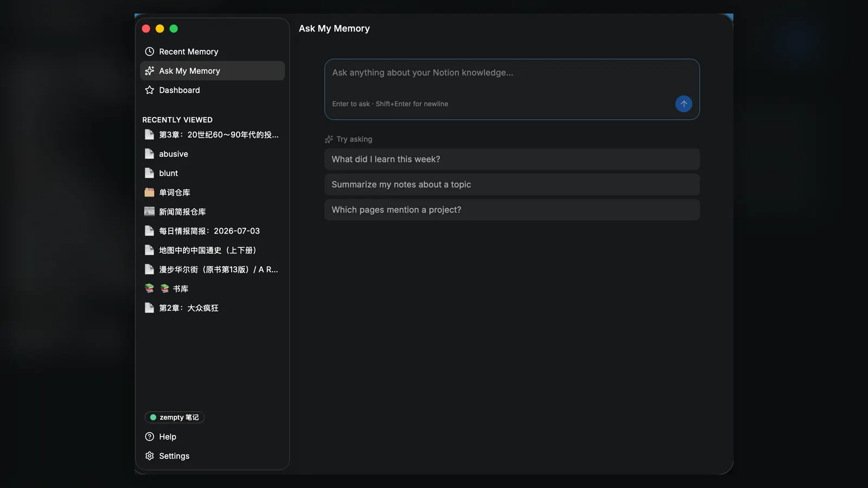Open recently viewed page "blunt"
The height and width of the screenshot is (488, 868).
212,173
